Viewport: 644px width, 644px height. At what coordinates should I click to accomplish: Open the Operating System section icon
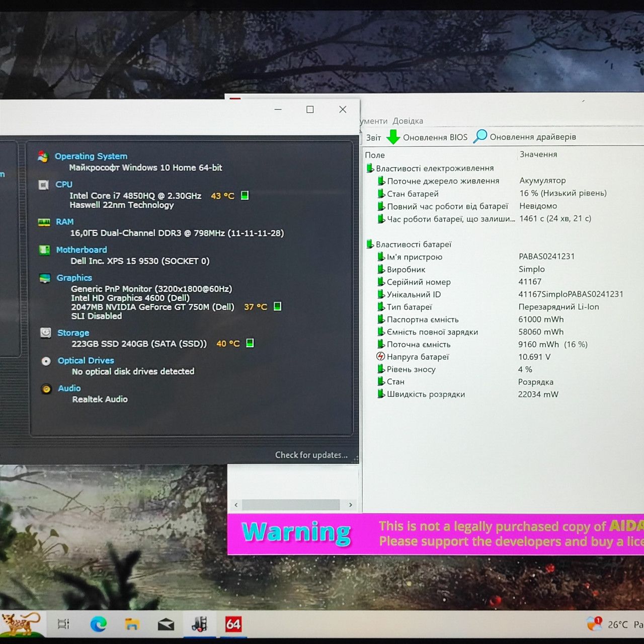pos(43,156)
